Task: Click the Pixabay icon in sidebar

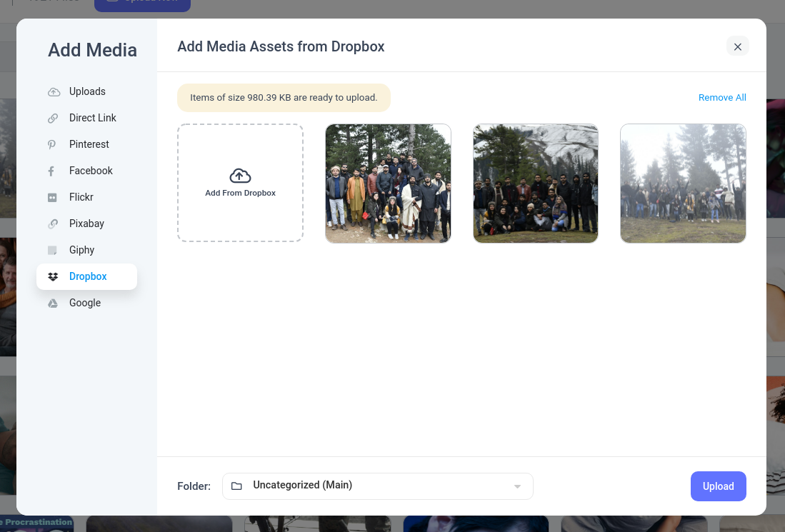Action: point(53,224)
